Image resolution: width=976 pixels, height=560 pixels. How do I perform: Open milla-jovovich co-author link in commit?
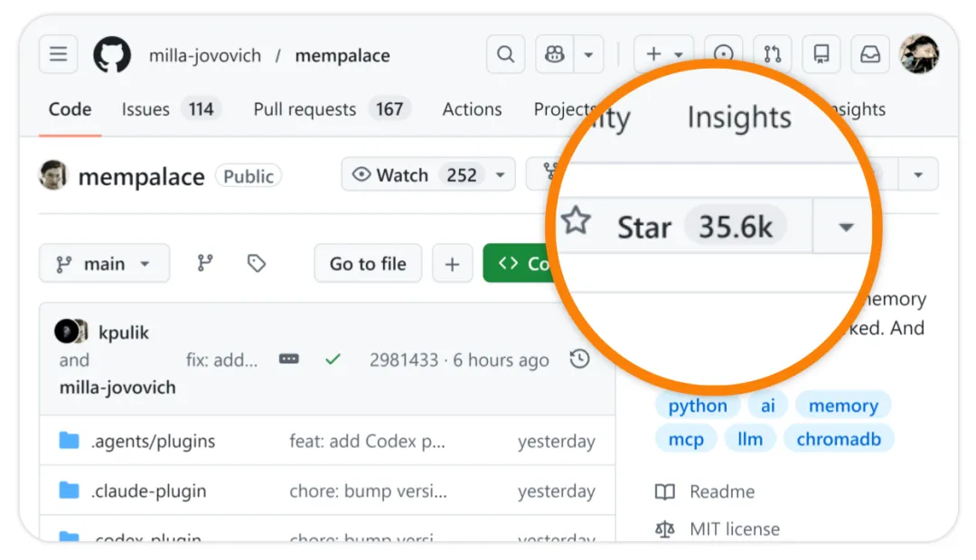click(x=117, y=387)
